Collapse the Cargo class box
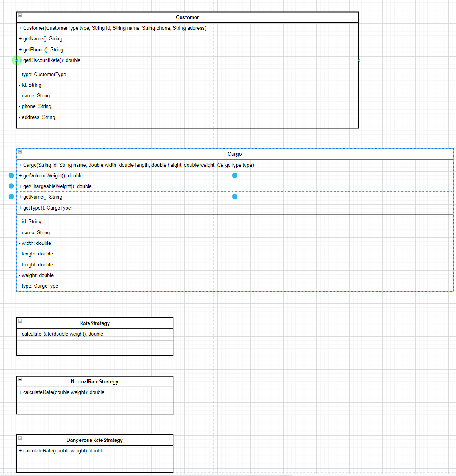Screen dimensions: 456x476 20,152
